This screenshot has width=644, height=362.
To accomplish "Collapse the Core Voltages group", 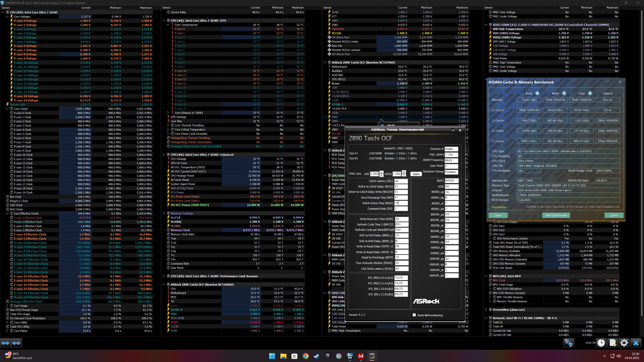I will pyautogui.click(x=7, y=16).
